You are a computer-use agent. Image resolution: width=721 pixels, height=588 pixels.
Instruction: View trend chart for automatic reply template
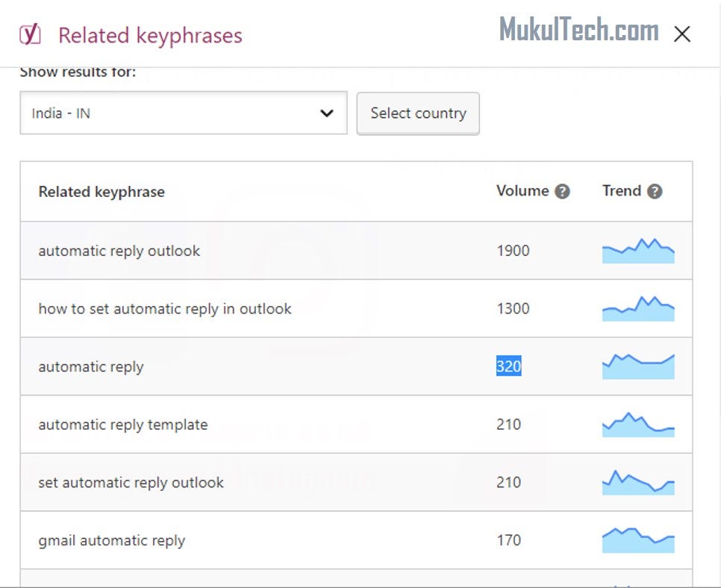click(x=638, y=425)
